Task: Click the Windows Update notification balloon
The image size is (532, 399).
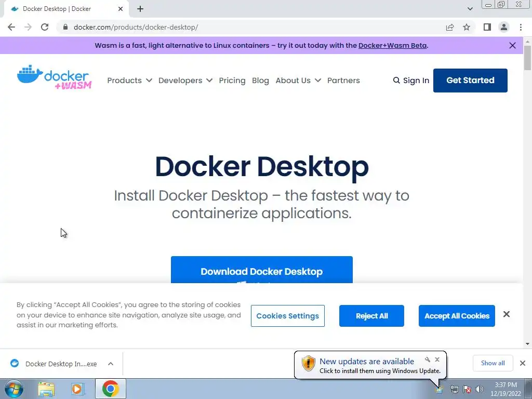Action: 370,365
